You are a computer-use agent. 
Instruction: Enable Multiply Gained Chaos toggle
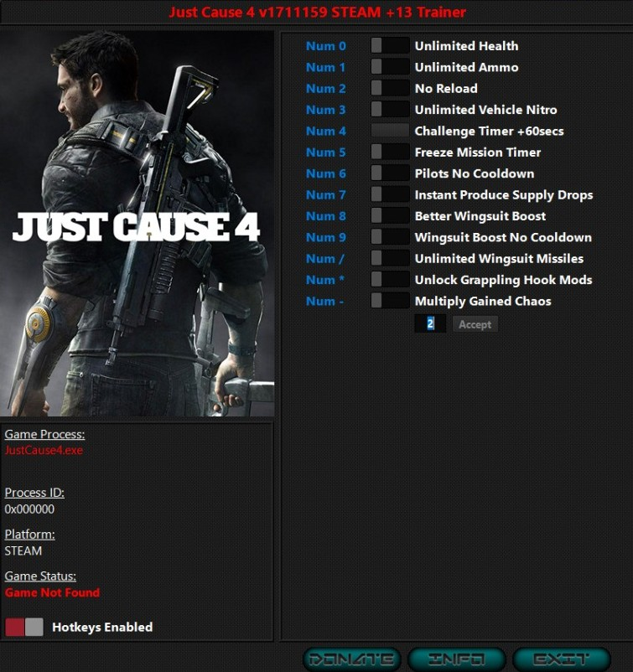390,301
